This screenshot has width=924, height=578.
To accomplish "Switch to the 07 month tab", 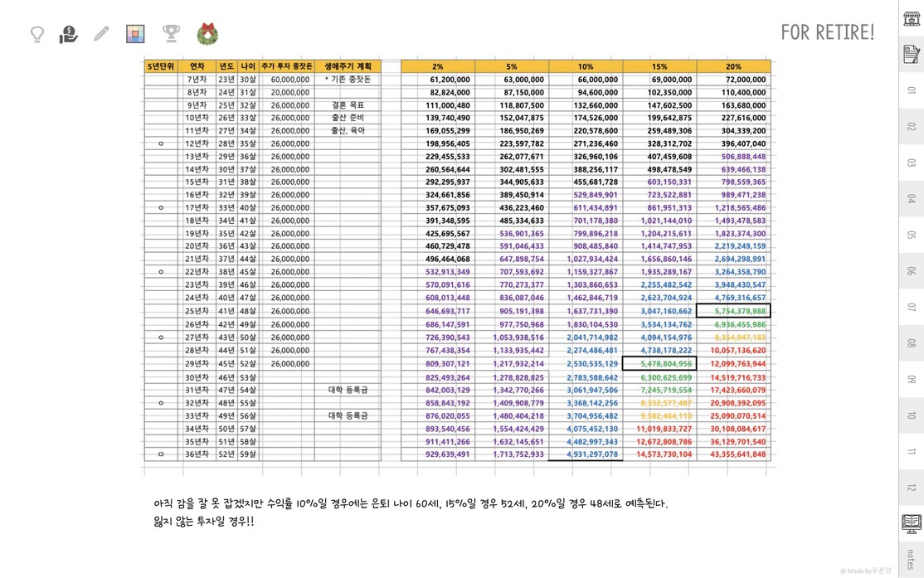I will coord(912,307).
